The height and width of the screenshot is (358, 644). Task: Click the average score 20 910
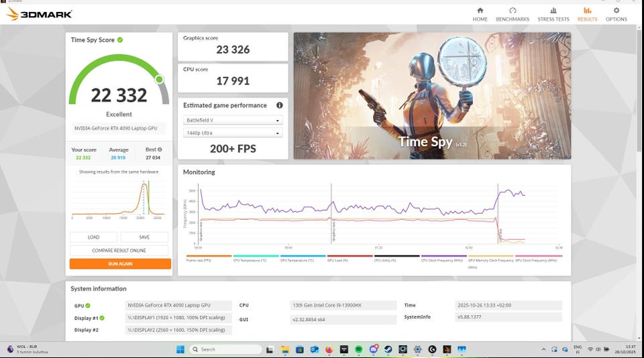pyautogui.click(x=118, y=158)
